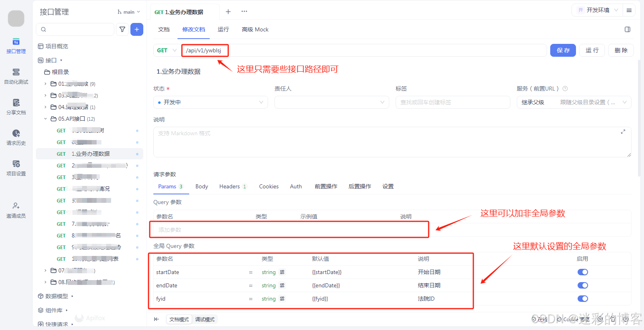Select the Cookies request tab
644x330 pixels.
coord(269,186)
